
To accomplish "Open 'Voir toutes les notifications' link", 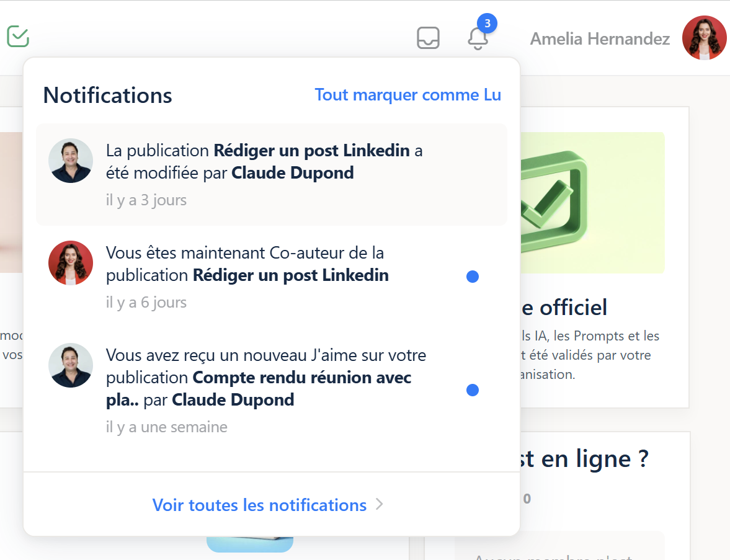I will tap(259, 505).
